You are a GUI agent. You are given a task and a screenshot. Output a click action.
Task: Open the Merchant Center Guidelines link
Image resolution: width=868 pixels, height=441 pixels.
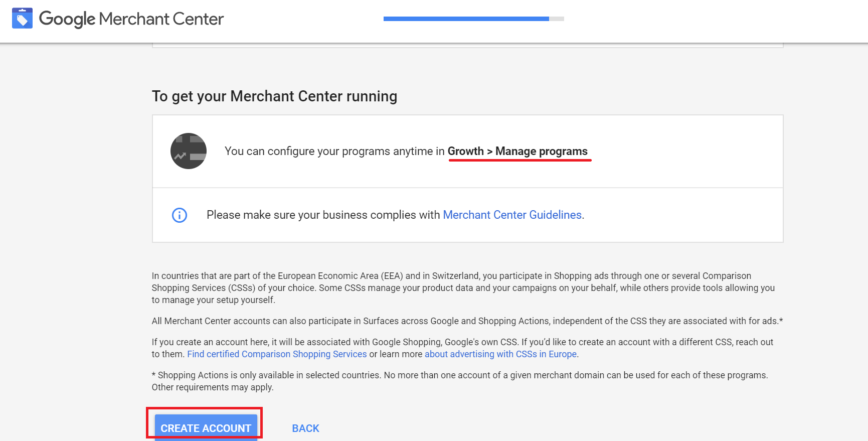click(x=512, y=215)
